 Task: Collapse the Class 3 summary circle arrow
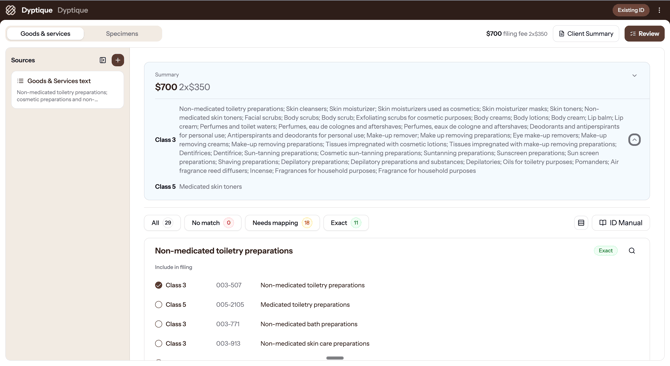click(635, 140)
